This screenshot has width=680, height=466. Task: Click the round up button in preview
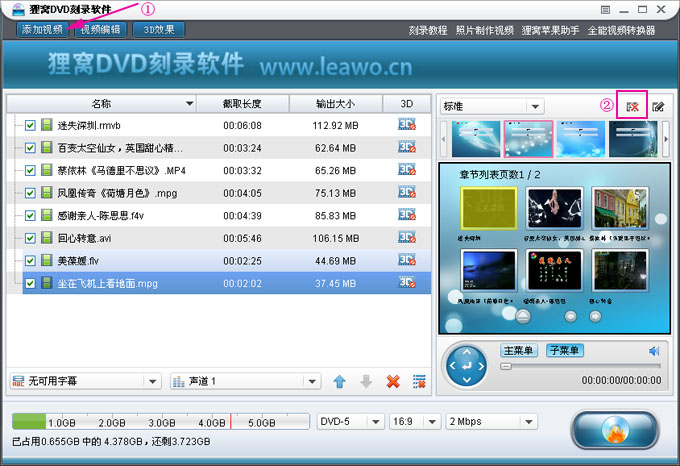pos(523,316)
